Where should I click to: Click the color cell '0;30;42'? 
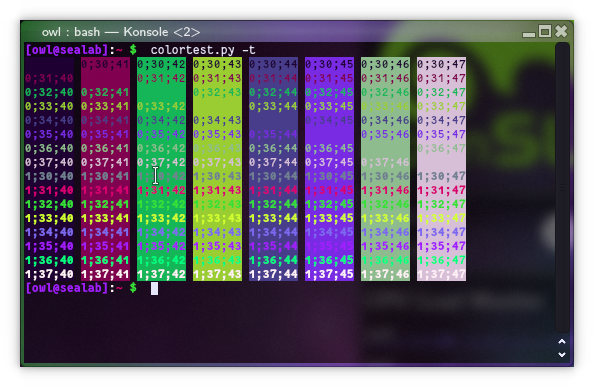161,64
